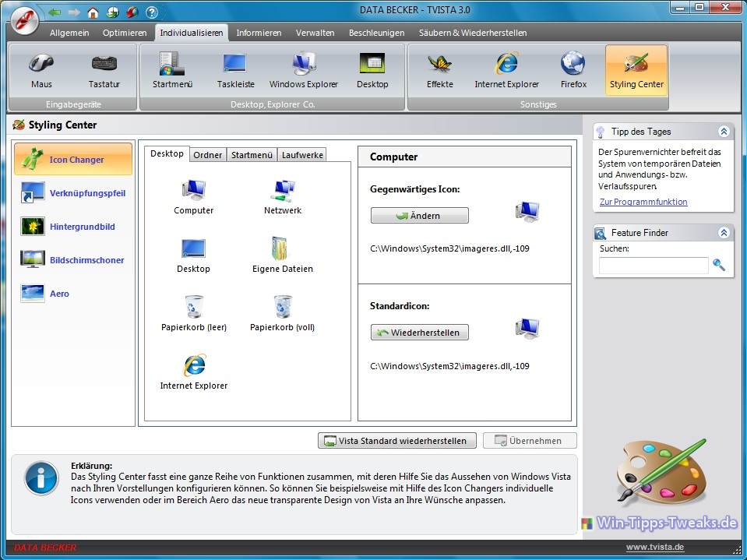
Task: Switch to the Informieren menu tab
Action: click(259, 33)
